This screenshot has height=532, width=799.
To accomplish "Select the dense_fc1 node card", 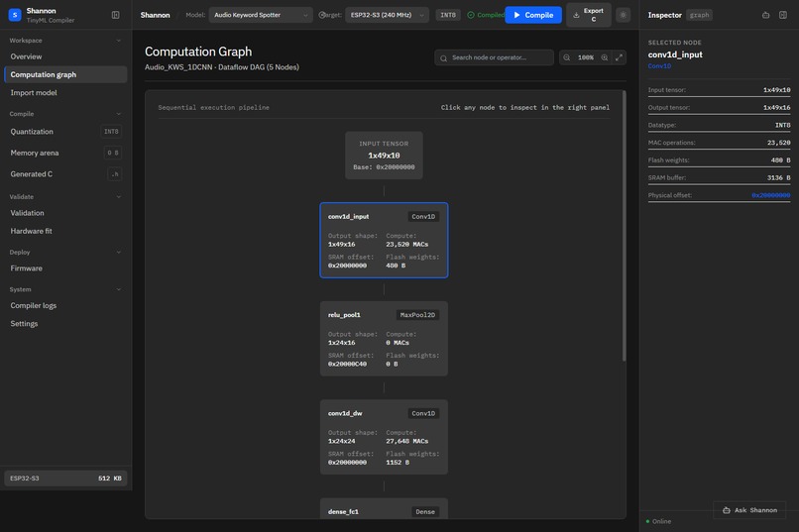I will coord(384,508).
